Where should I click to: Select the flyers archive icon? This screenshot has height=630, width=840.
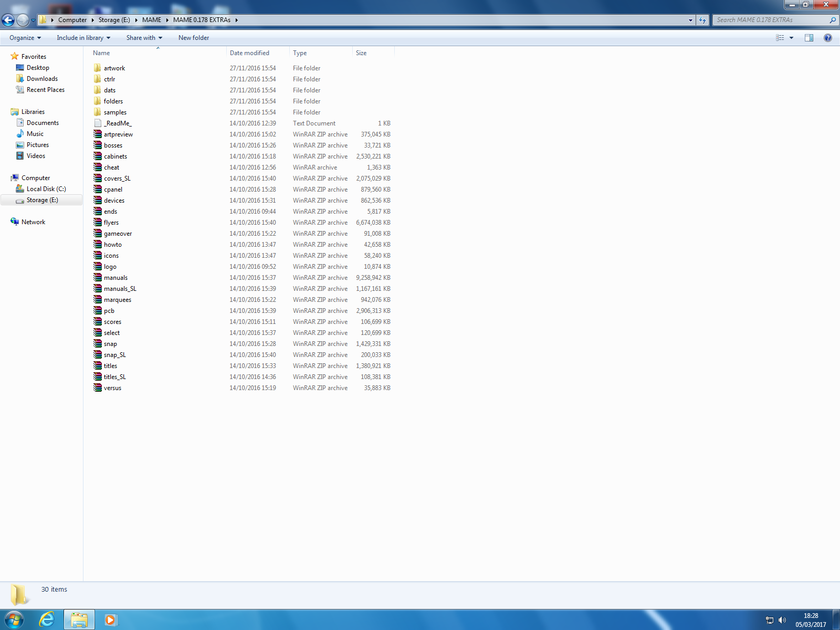pos(98,223)
